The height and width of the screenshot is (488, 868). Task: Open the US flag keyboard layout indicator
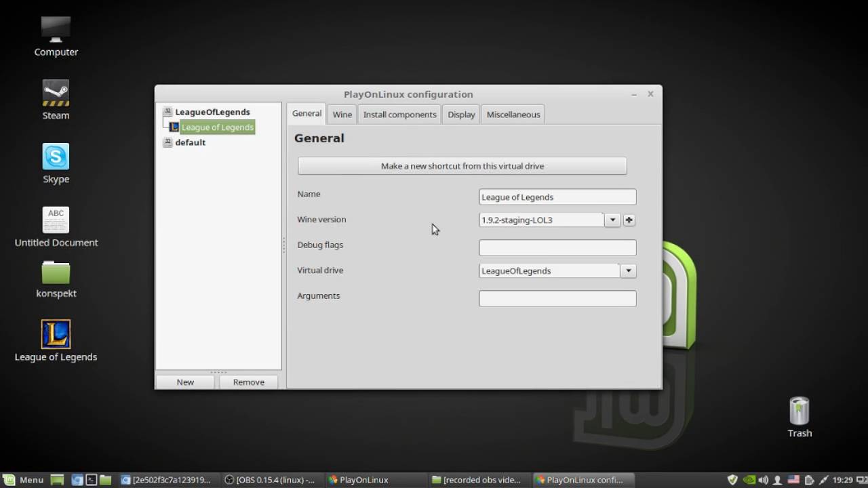click(x=793, y=480)
